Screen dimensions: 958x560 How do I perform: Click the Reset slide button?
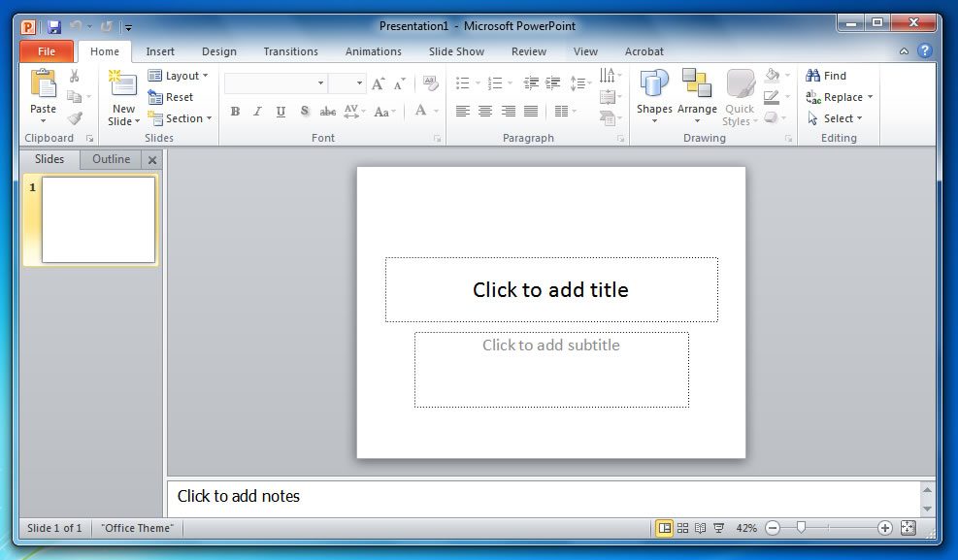tap(172, 97)
